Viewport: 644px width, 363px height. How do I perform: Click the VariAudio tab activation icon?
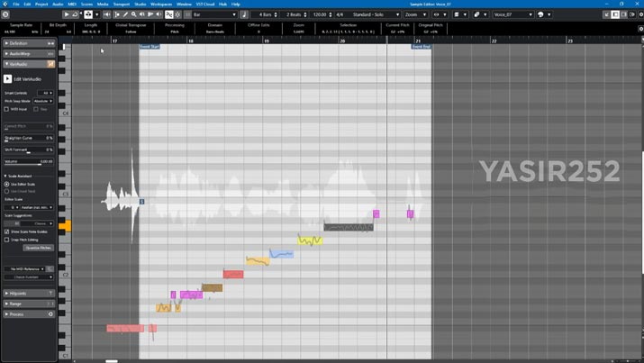pos(50,64)
